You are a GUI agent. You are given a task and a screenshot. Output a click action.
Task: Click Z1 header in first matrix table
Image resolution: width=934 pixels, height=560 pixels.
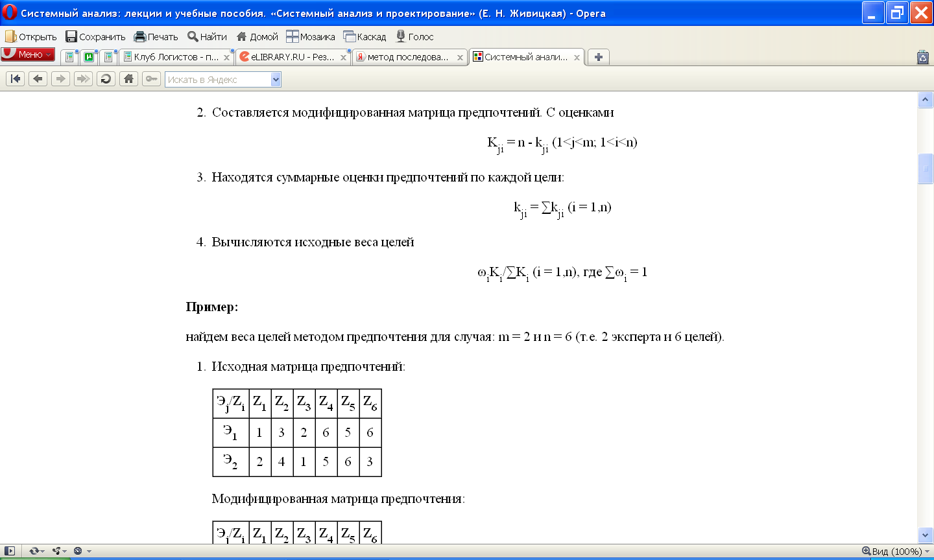(x=260, y=403)
